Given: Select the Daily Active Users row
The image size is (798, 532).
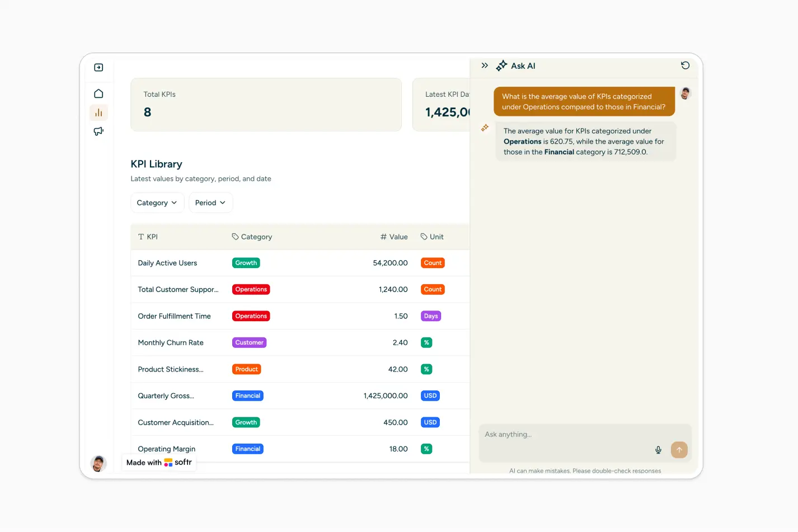Looking at the screenshot, I should [300, 263].
